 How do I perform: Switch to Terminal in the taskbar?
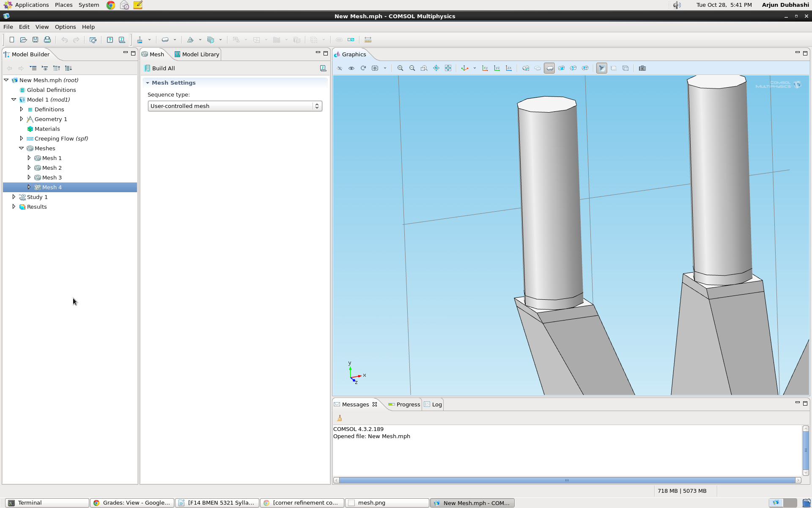(47, 503)
